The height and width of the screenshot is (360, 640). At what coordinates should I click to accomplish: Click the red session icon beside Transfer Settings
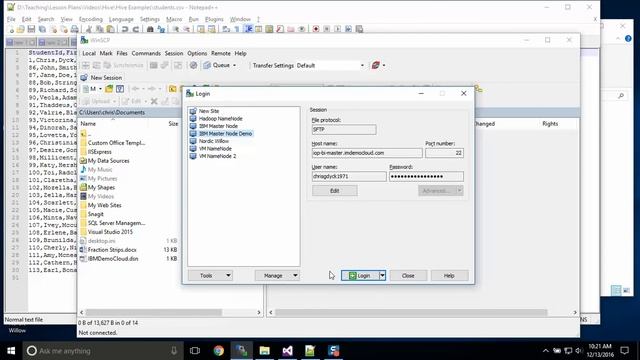[376, 65]
